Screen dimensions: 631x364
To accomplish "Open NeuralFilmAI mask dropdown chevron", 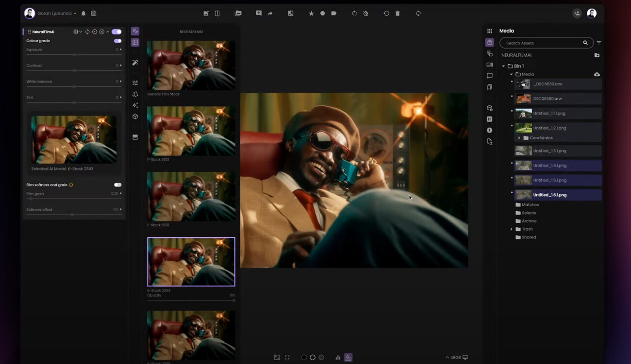I will (x=81, y=32).
